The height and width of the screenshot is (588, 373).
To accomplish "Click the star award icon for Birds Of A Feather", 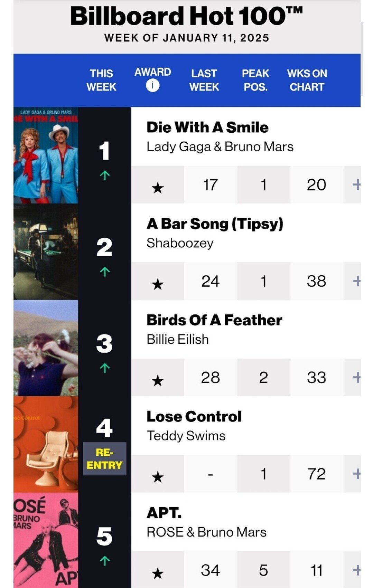I will click(x=158, y=381).
